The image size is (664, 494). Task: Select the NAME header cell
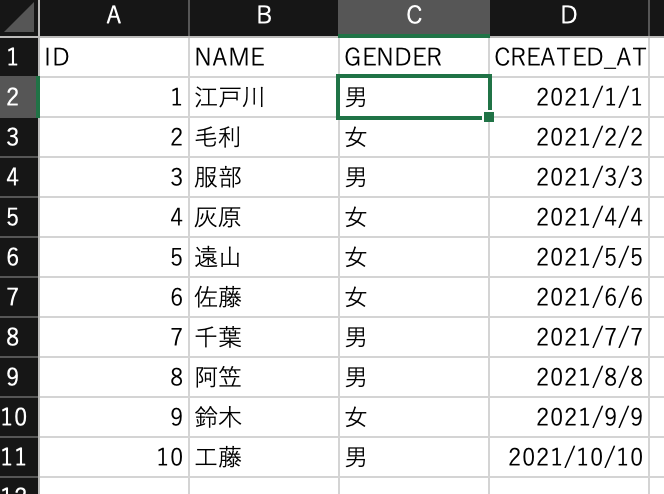coord(263,57)
